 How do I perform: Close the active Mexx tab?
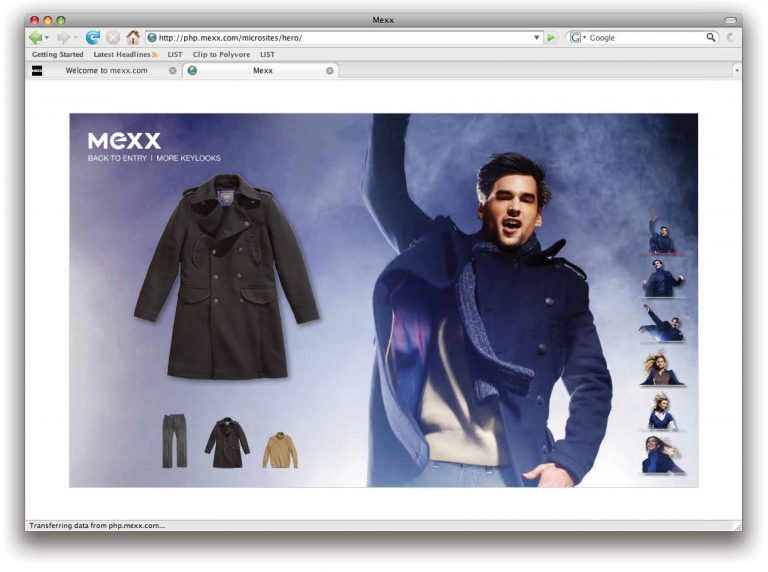(x=329, y=71)
